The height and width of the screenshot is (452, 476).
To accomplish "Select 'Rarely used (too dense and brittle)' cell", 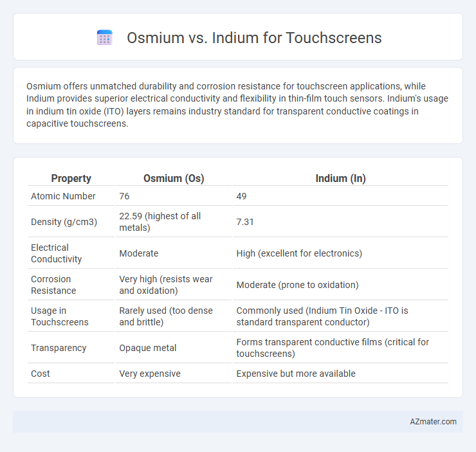I will pyautogui.click(x=166, y=316).
